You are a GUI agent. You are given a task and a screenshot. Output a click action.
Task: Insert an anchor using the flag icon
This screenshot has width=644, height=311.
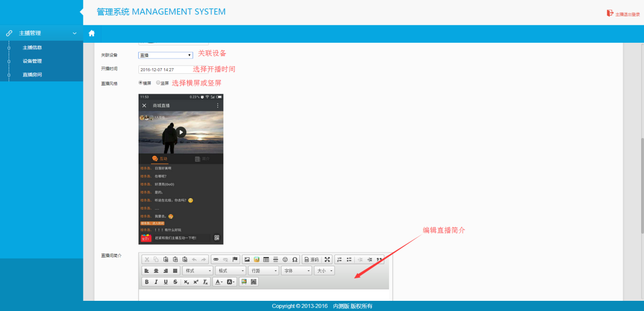tap(235, 260)
